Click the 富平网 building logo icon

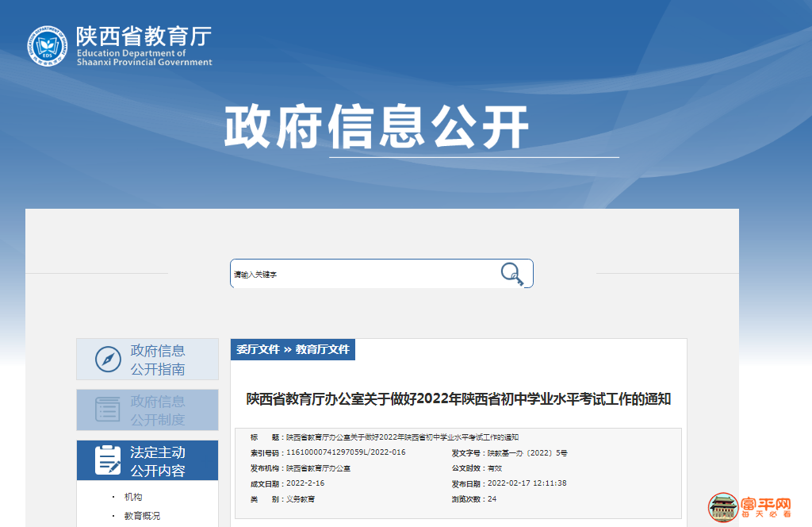point(722,509)
